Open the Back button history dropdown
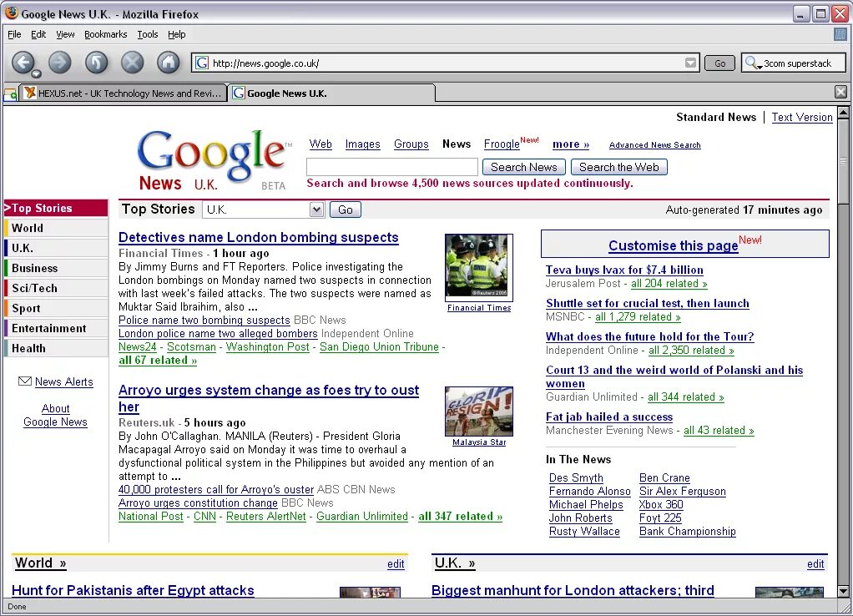Image resolution: width=853 pixels, height=616 pixels. [37, 73]
